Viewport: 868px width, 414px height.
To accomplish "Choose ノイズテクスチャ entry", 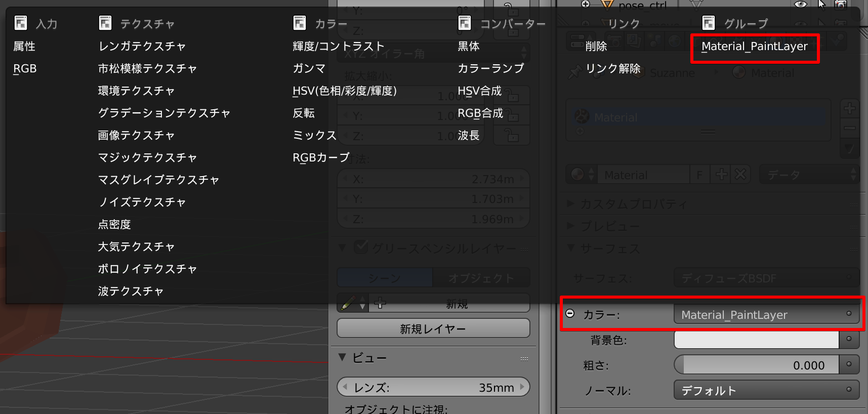I will [142, 202].
